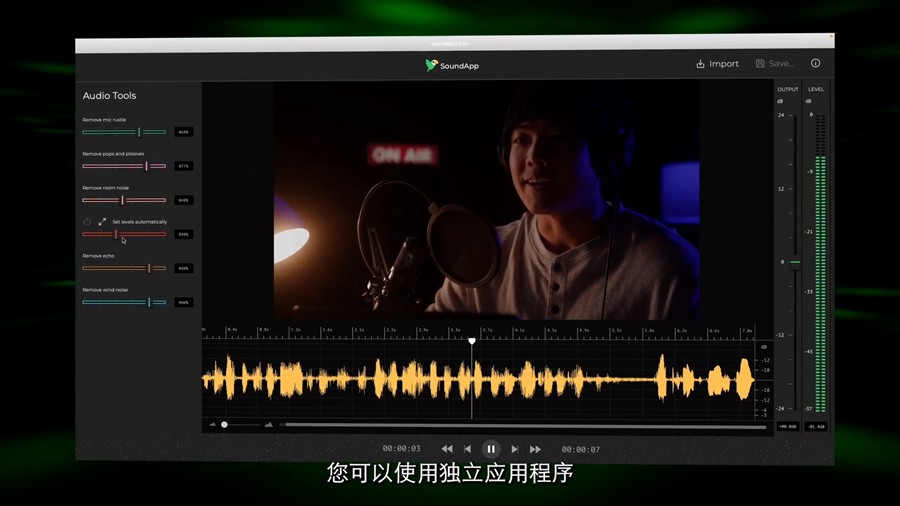Click the output dB value box
900x506 pixels.
coord(788,426)
